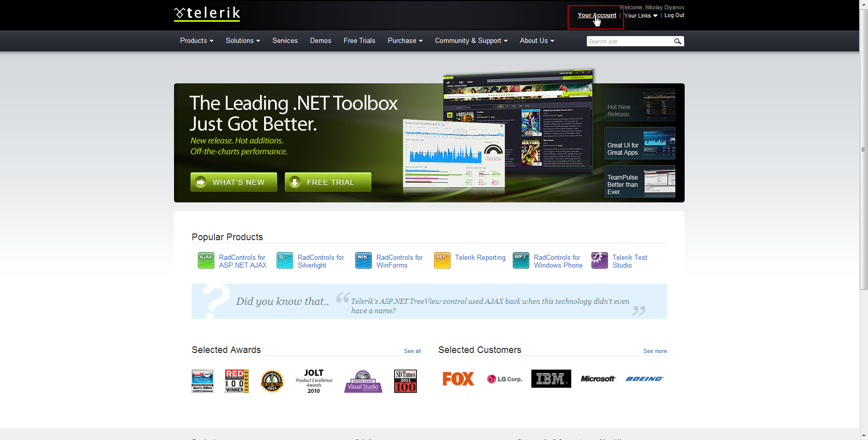Open the Your Account link
The height and width of the screenshot is (440, 868).
click(x=597, y=16)
